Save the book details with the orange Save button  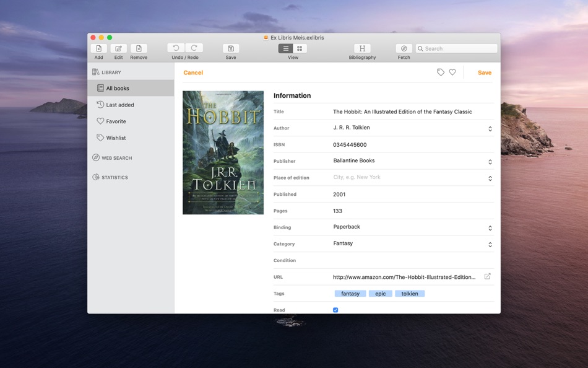[x=483, y=72]
